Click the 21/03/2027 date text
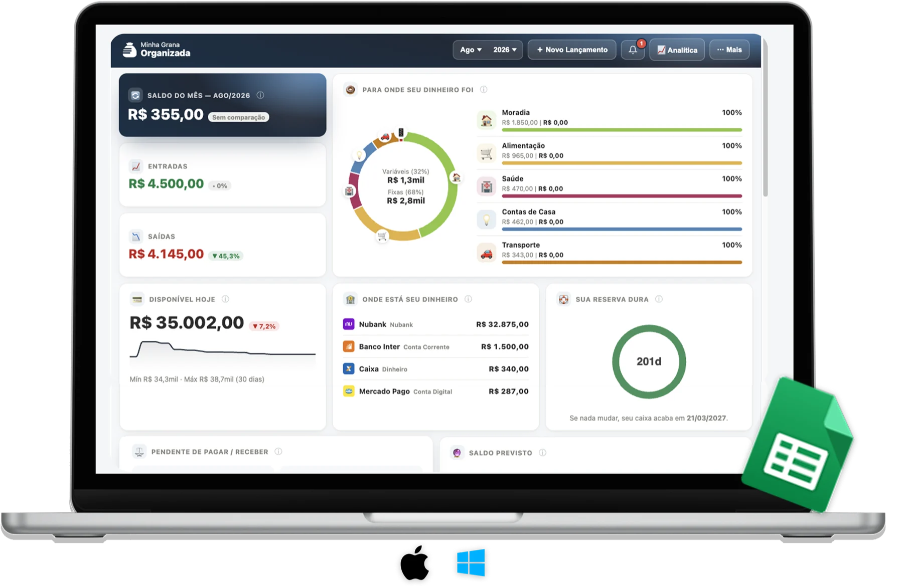 (706, 418)
